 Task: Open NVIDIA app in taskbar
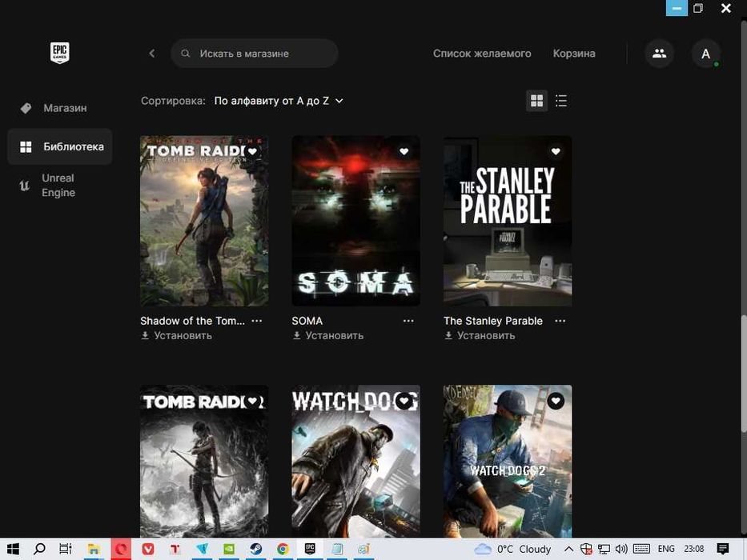pyautogui.click(x=229, y=550)
